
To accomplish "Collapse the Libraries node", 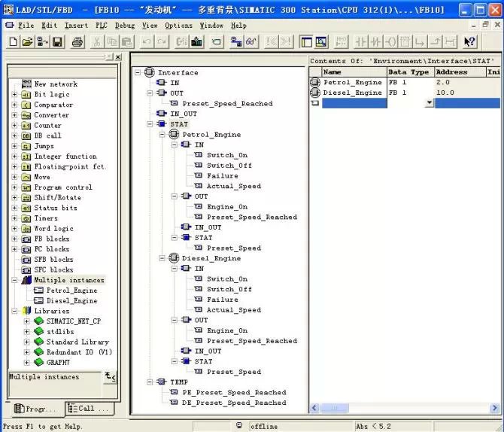I will point(14,311).
